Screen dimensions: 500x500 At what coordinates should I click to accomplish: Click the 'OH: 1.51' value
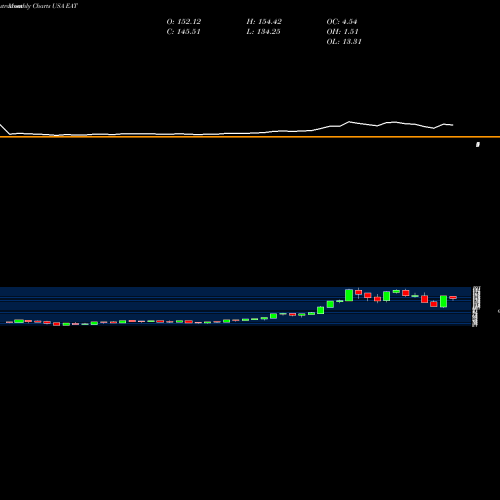(x=342, y=32)
